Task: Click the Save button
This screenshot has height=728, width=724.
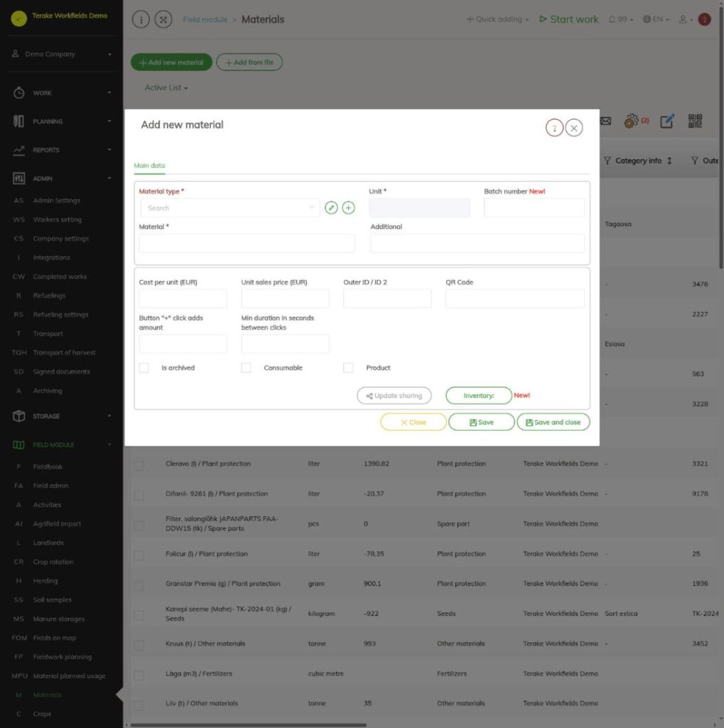Action: point(481,422)
